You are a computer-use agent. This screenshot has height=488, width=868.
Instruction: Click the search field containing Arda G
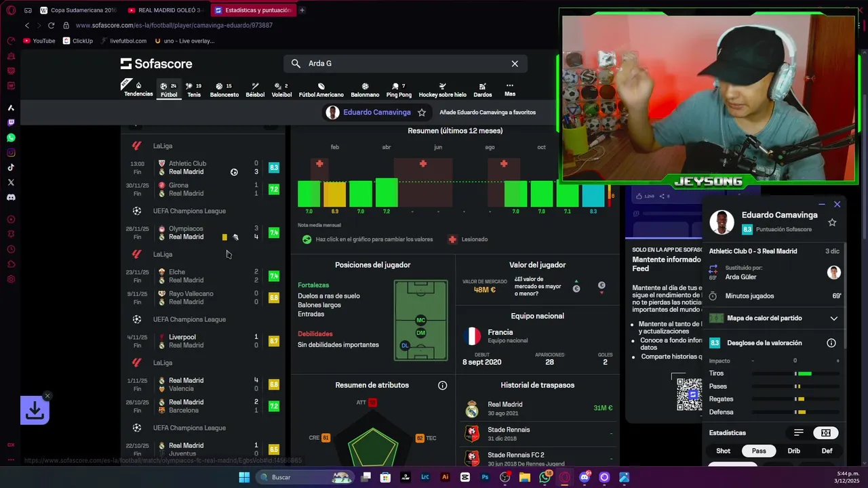tap(405, 64)
